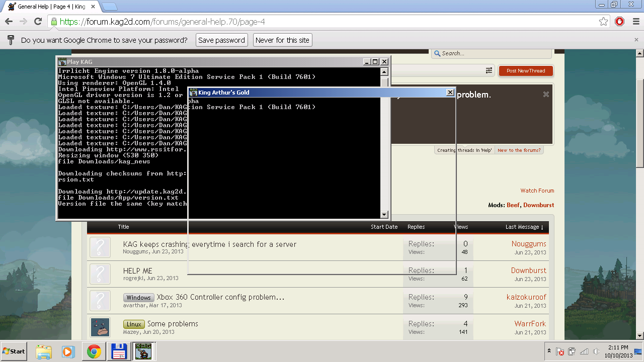The width and height of the screenshot is (644, 362).
Task: Switch to KAG app in taskbar
Action: [144, 351]
